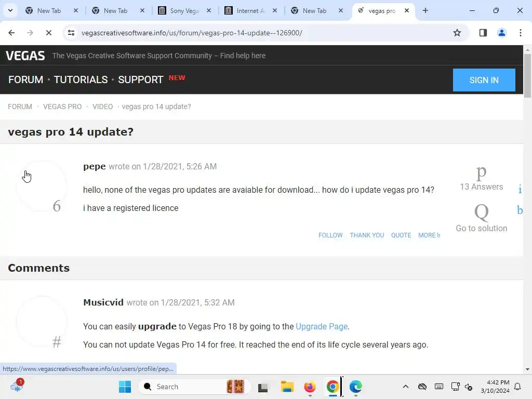Click THANK YOU on pepe's post

tap(367, 235)
